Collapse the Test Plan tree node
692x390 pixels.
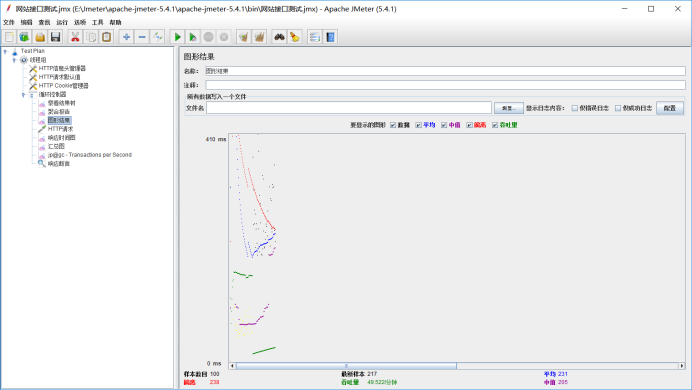pos(5,51)
